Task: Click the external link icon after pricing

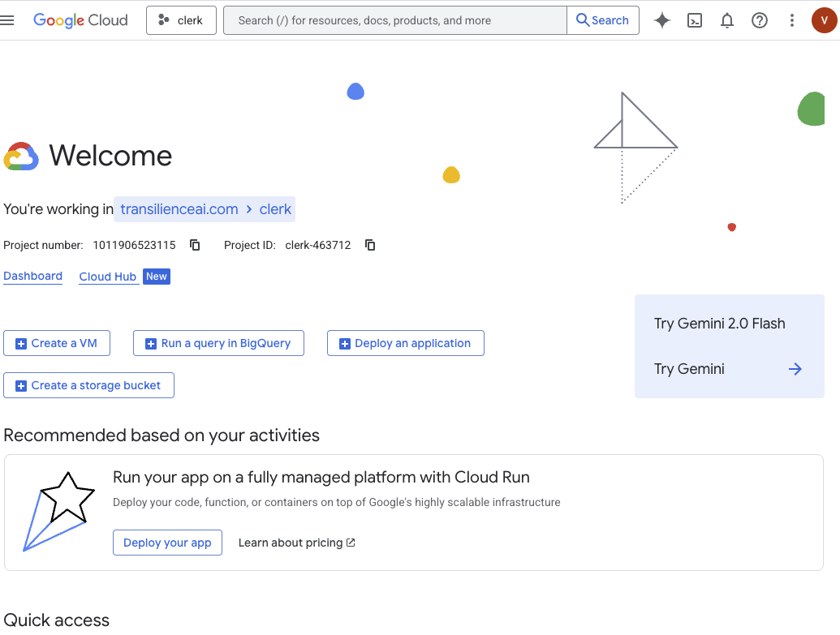Action: click(x=351, y=543)
